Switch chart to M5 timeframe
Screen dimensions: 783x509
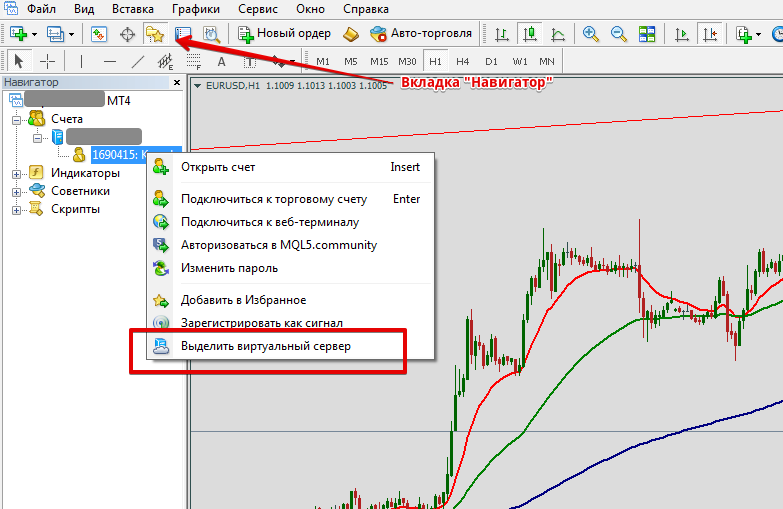351,61
